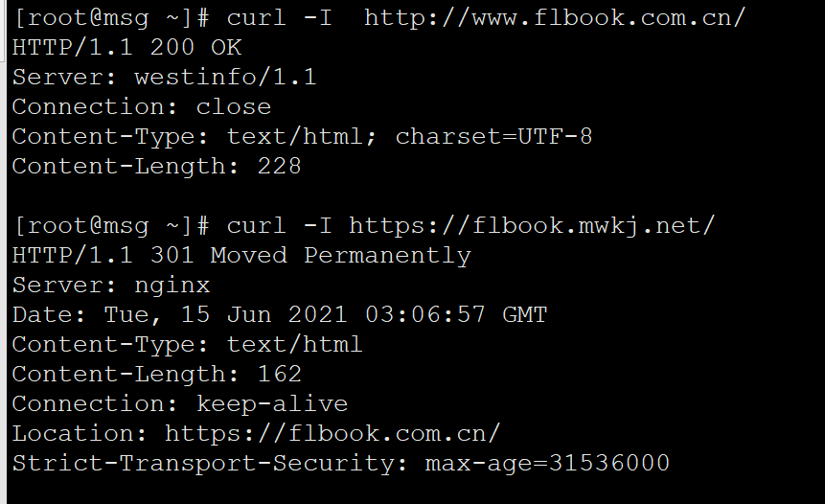This screenshot has width=825, height=504.
Task: Click the https://flbook.mwkj.net/ URL in second command
Action: click(532, 226)
